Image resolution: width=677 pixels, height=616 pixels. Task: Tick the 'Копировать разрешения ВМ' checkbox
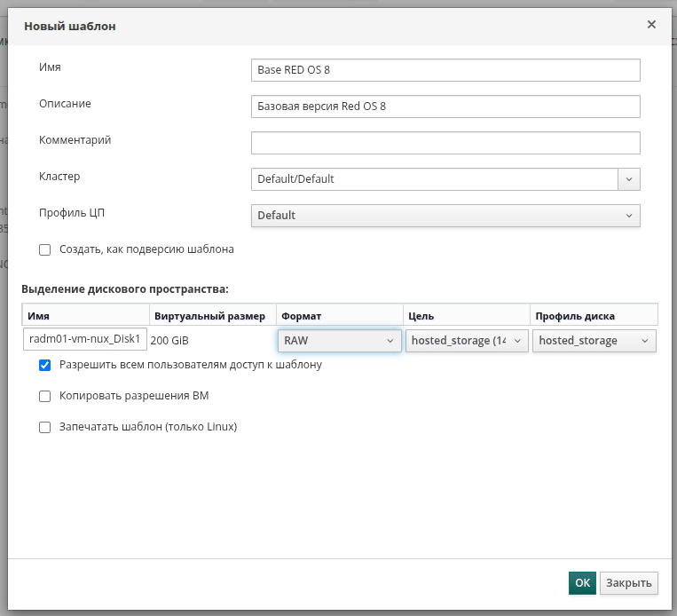pos(45,397)
